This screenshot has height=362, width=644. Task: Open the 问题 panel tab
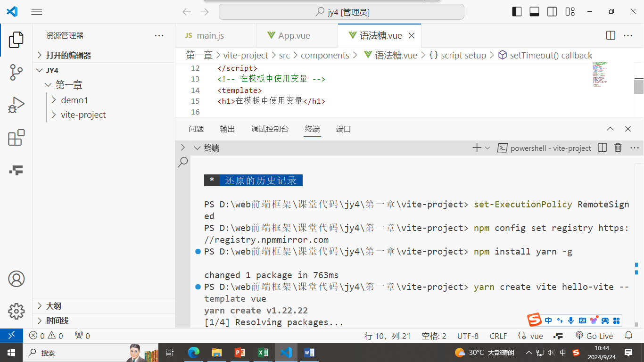(196, 129)
